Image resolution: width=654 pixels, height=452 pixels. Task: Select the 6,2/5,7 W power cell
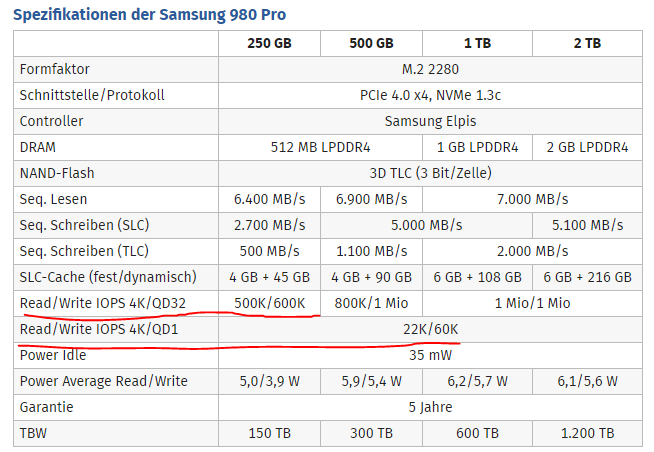pyautogui.click(x=477, y=381)
